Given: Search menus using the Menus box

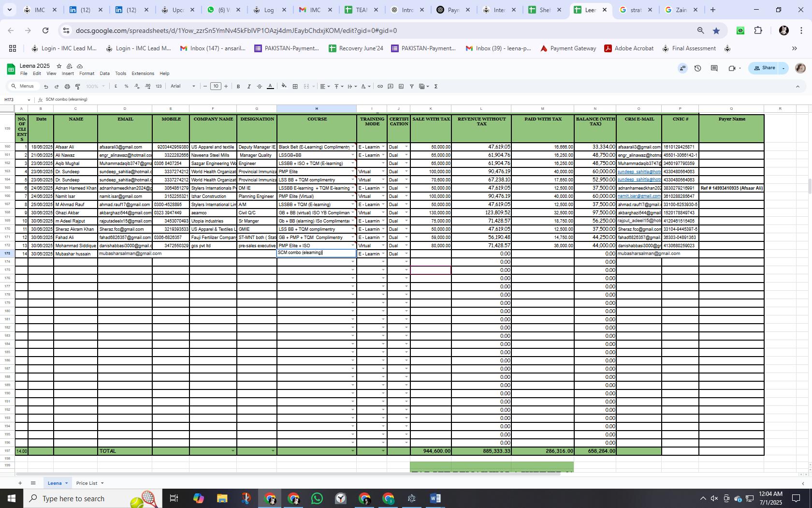Looking at the screenshot, I should [x=23, y=86].
